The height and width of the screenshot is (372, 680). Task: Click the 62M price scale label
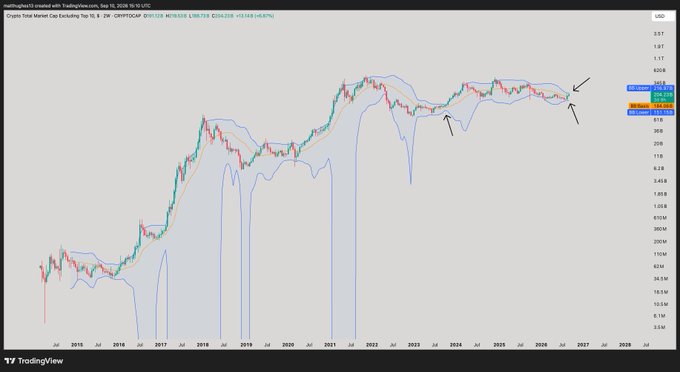point(659,266)
